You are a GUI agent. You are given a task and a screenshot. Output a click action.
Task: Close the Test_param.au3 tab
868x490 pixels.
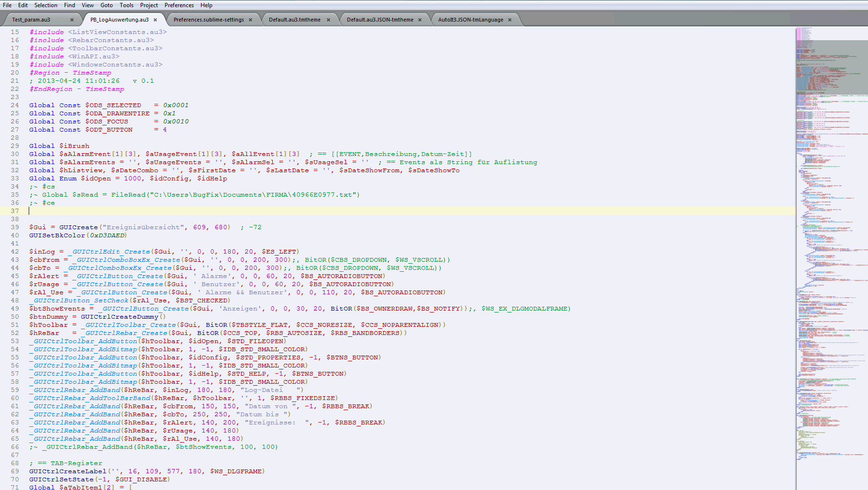72,20
